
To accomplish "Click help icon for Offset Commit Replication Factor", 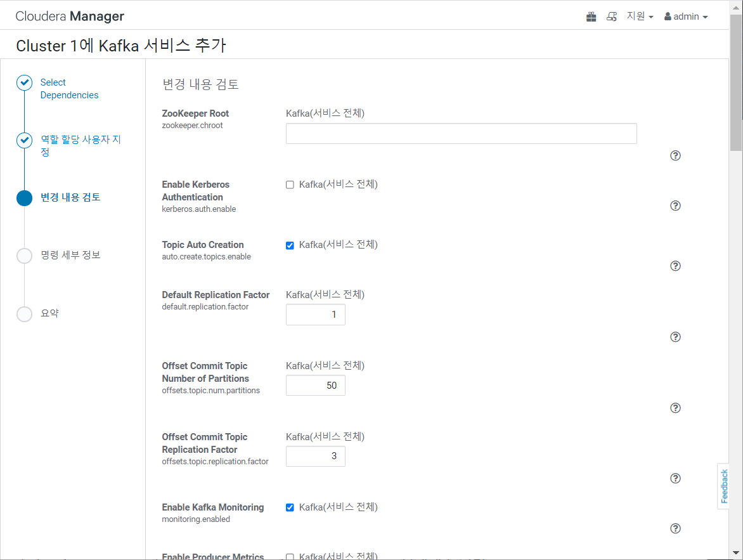I will (675, 478).
